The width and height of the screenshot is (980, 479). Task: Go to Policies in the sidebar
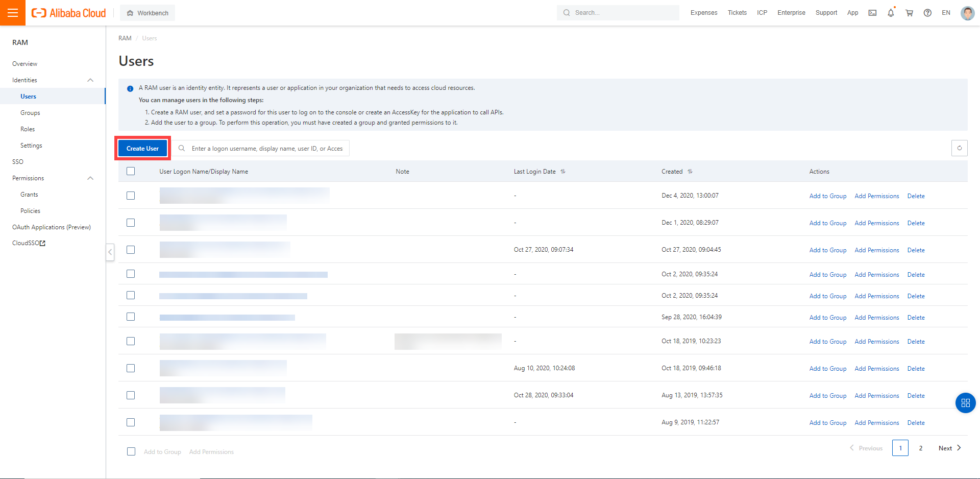pyautogui.click(x=30, y=211)
